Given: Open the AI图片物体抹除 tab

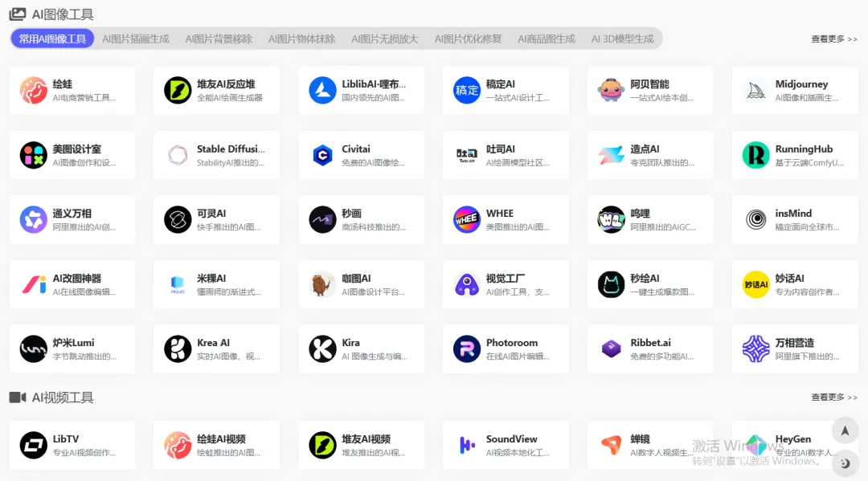Looking at the screenshot, I should tap(301, 39).
